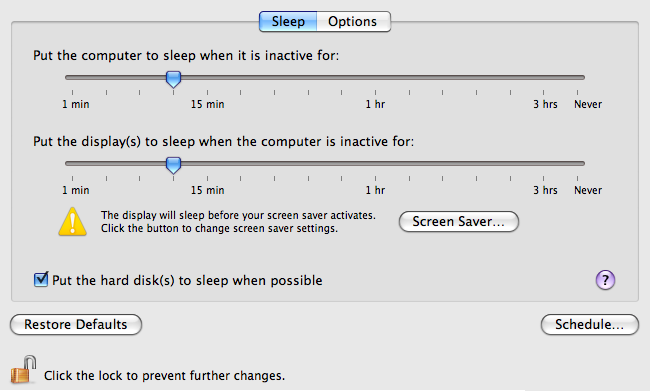Set computer sleep slider to 15 min
Image resolution: width=650 pixels, height=391 pixels.
pos(207,78)
